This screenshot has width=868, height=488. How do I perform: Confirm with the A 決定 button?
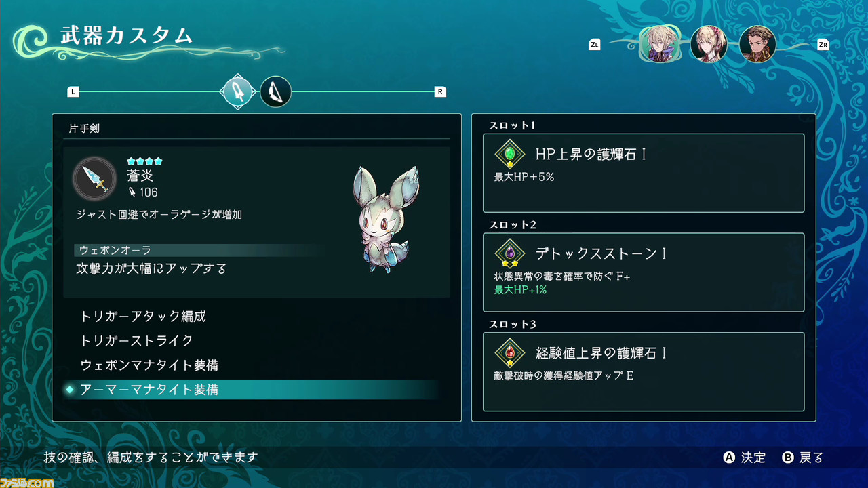(745, 457)
